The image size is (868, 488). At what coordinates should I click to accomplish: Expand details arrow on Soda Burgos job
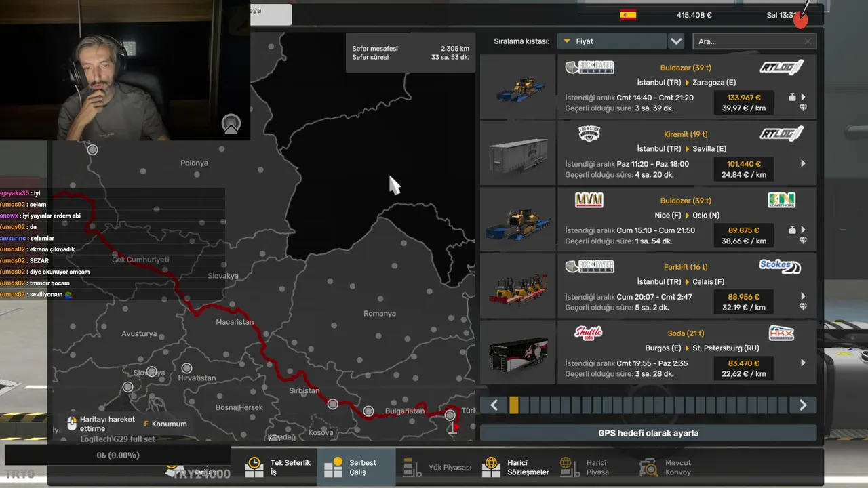(x=803, y=363)
